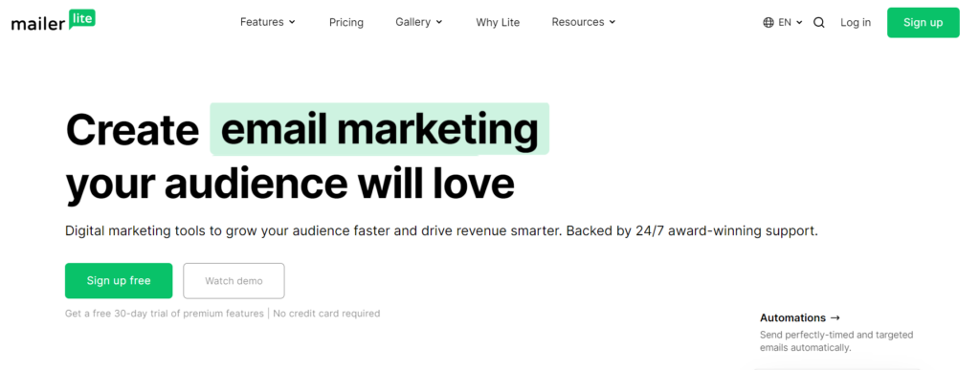Expand the Gallery dropdown menu

click(419, 22)
